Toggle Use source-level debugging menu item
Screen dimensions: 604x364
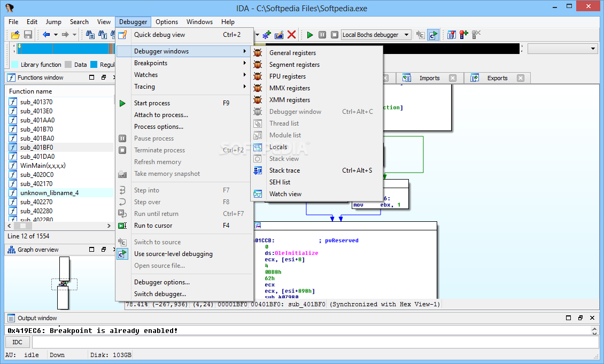(184, 254)
